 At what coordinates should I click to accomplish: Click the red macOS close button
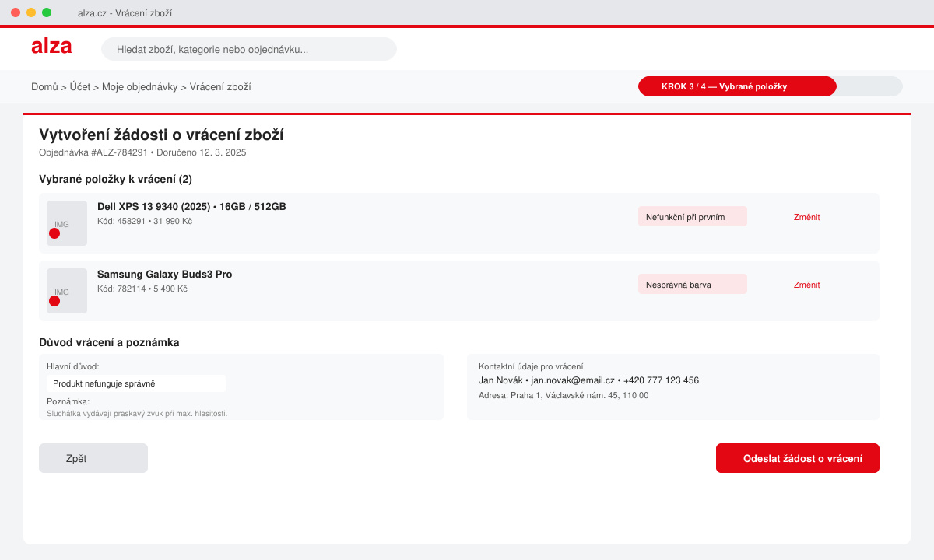16,12
